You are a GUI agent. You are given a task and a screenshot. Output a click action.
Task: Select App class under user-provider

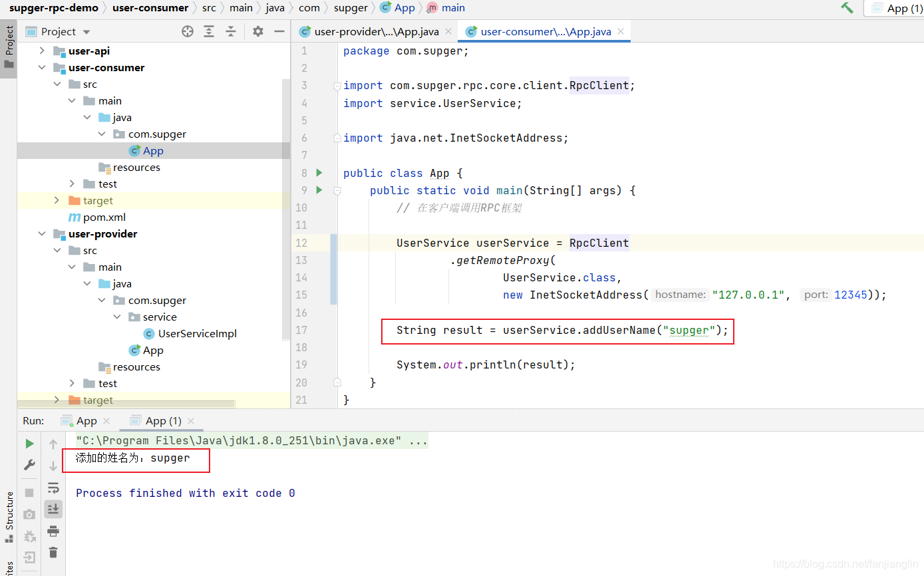[x=153, y=350]
